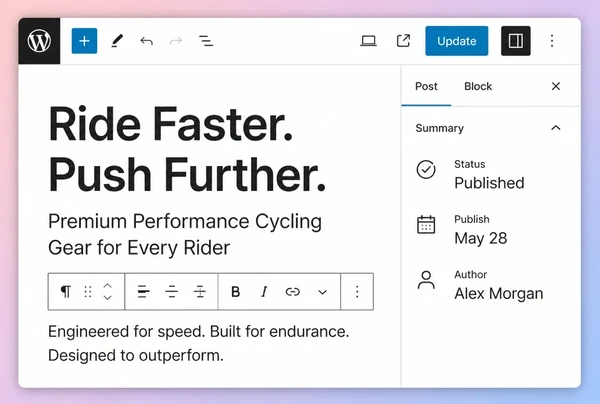
Task: Click the redo arrow
Action: click(x=176, y=41)
